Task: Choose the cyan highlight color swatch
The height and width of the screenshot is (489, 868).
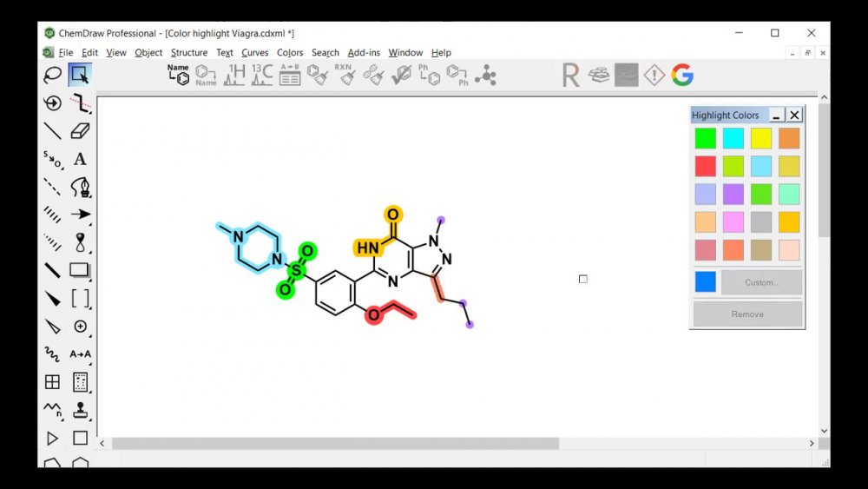Action: pyautogui.click(x=733, y=138)
